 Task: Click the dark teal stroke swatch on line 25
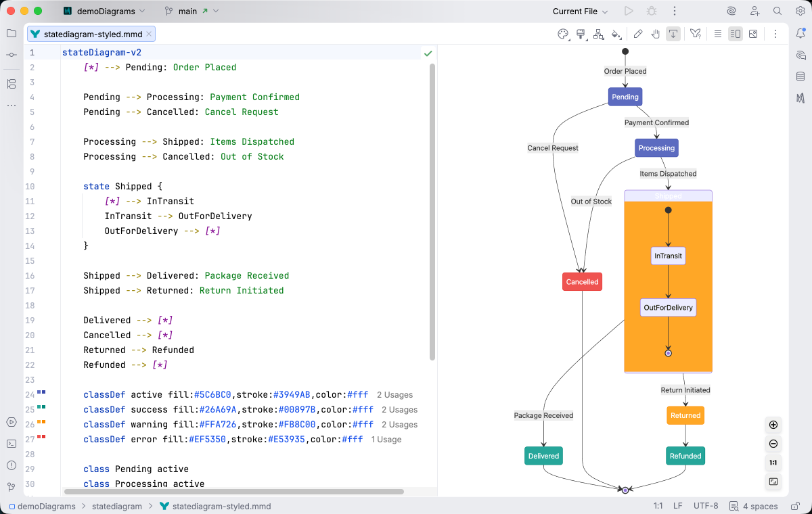tap(44, 407)
